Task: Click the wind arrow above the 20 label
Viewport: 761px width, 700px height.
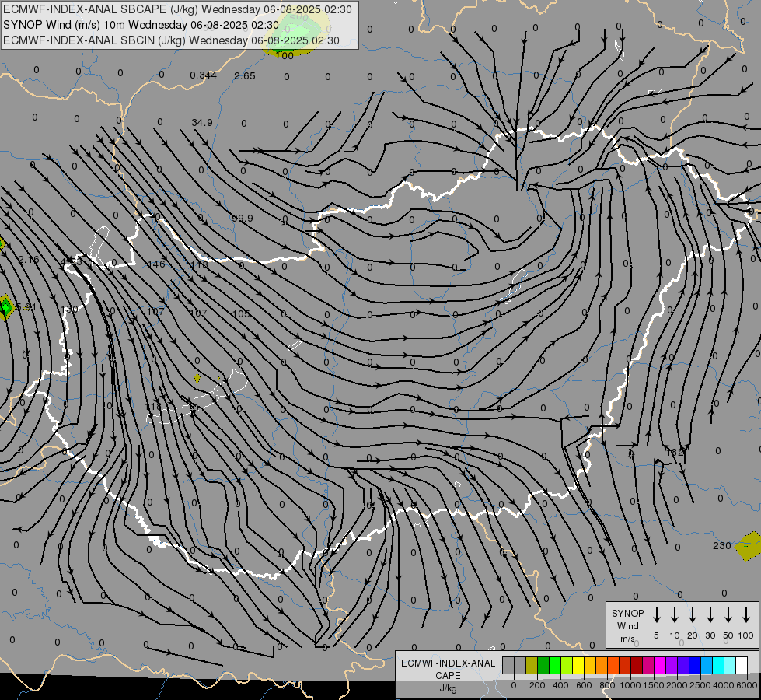Action: [x=693, y=615]
